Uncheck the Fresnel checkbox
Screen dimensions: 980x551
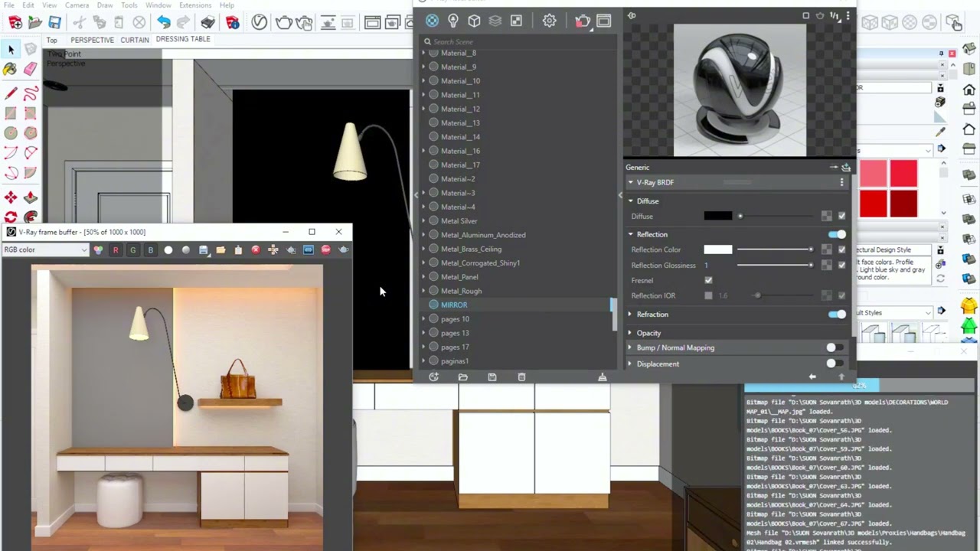708,280
